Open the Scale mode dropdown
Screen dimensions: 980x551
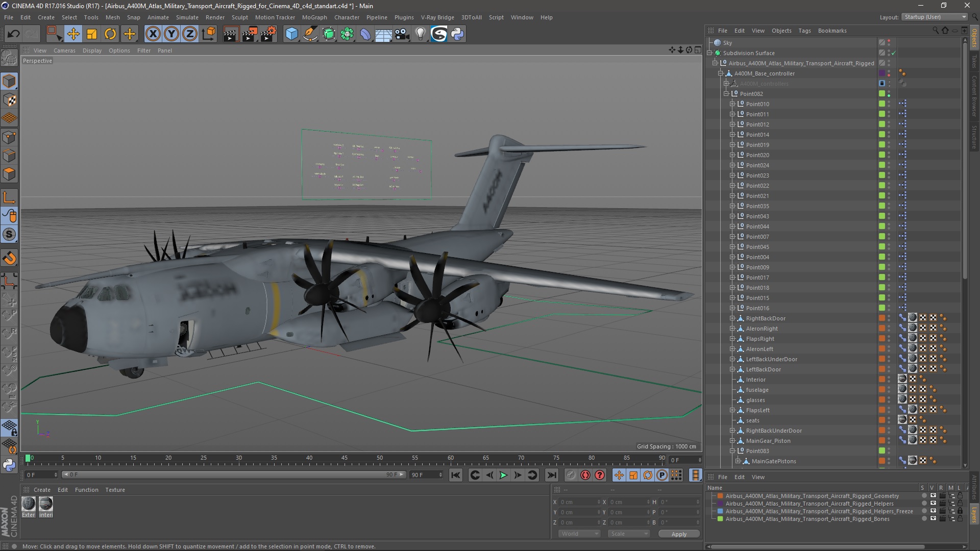tap(629, 534)
